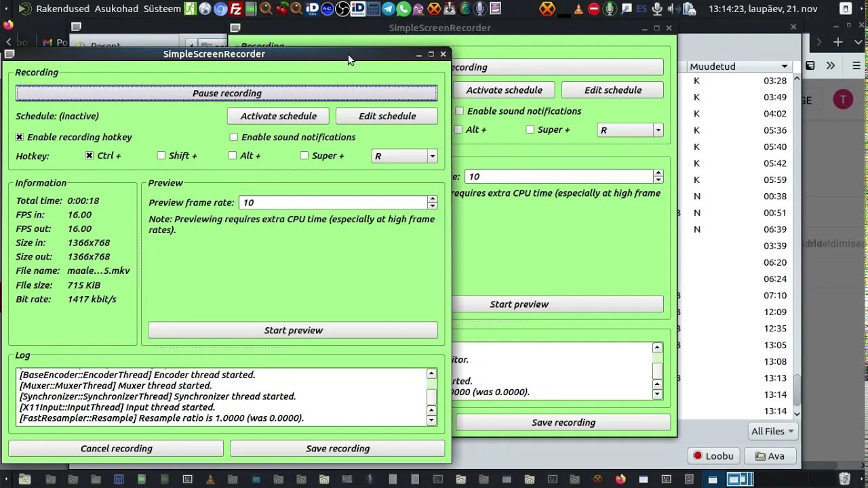Click front log scroll down arrow
Viewport: 868px width, 488px height.
tap(431, 420)
